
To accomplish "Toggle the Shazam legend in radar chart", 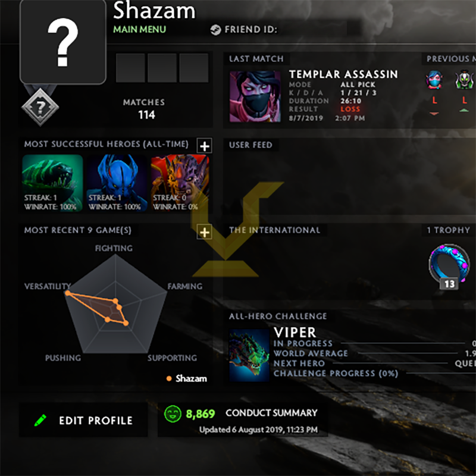I will (187, 378).
